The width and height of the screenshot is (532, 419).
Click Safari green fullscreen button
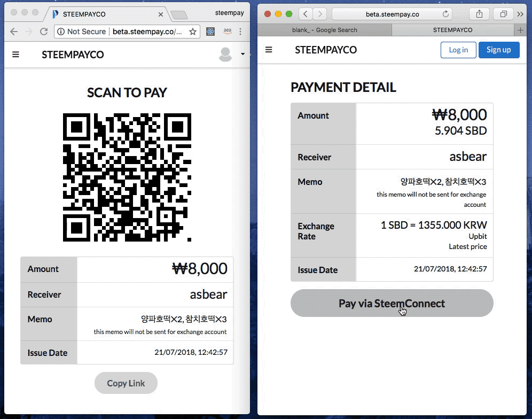pos(289,14)
